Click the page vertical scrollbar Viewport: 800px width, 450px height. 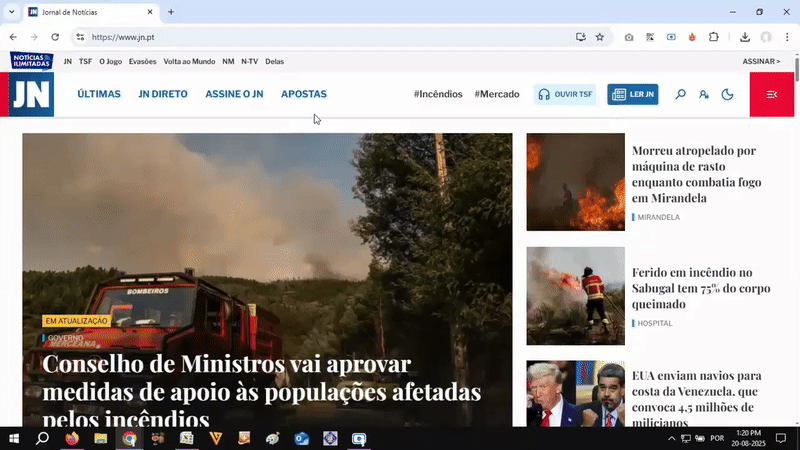click(x=795, y=250)
